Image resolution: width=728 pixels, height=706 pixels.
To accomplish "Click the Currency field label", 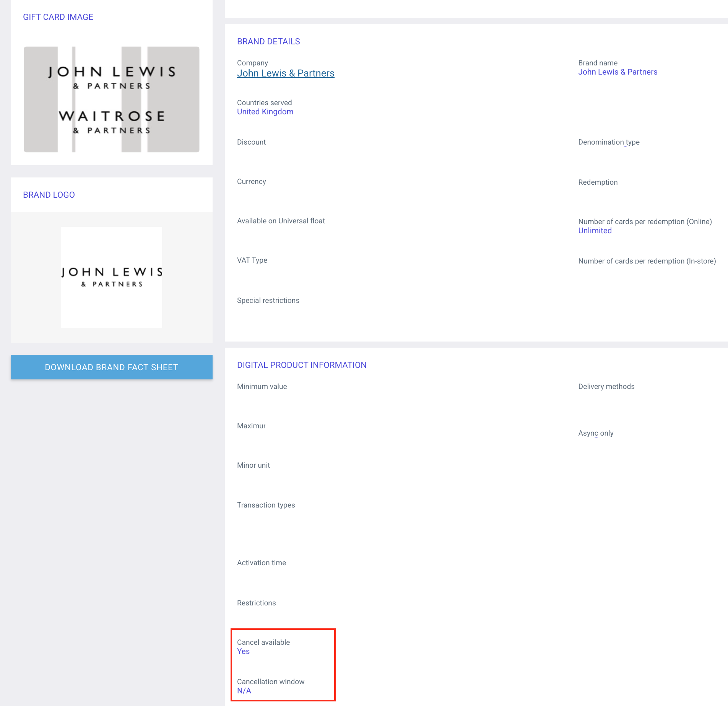I will tap(251, 181).
